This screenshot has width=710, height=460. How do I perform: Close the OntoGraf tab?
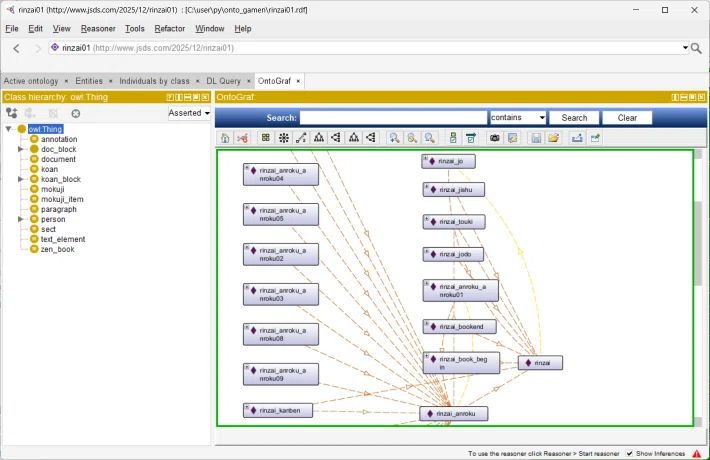click(x=298, y=81)
